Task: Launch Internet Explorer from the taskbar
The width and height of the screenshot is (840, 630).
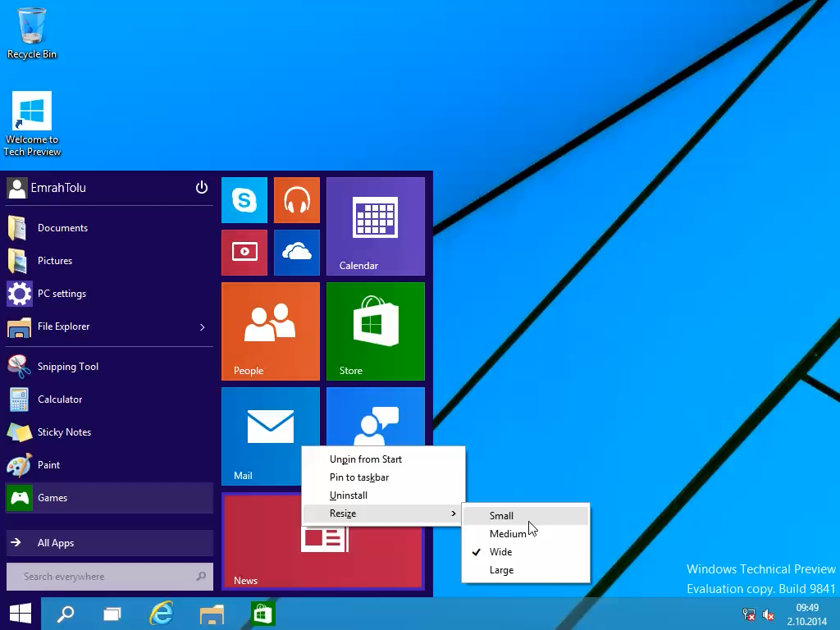Action: (x=162, y=614)
